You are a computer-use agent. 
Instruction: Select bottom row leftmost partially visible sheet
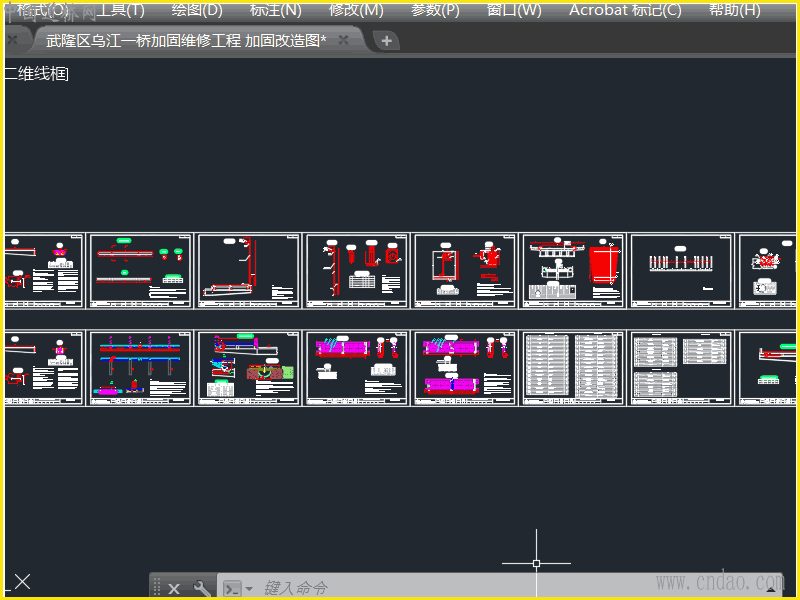(44, 368)
